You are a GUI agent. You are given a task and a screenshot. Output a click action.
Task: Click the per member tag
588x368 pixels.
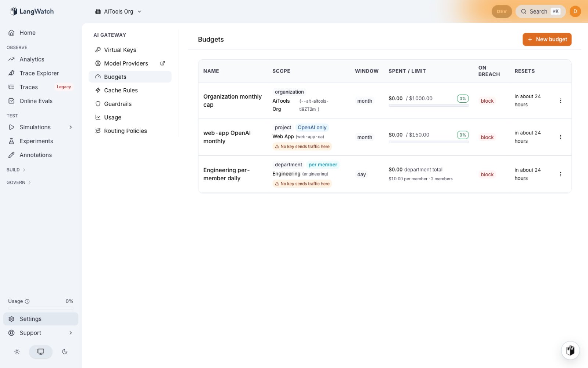pyautogui.click(x=323, y=164)
